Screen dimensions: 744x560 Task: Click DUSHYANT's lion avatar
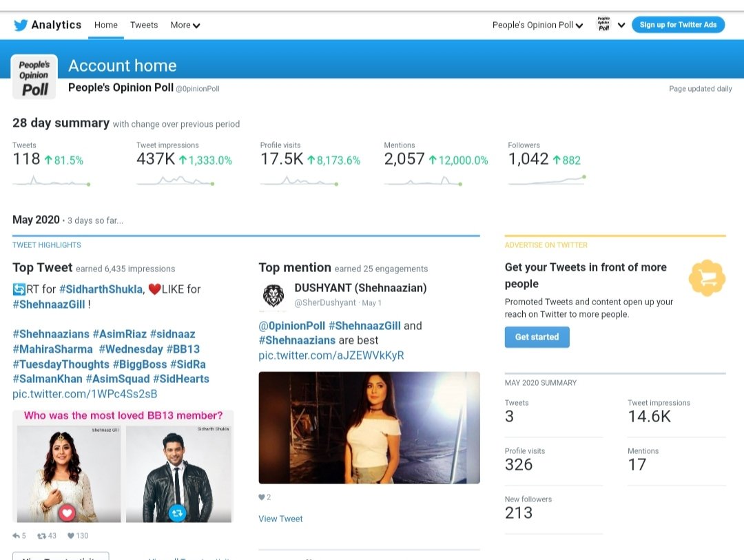273,295
